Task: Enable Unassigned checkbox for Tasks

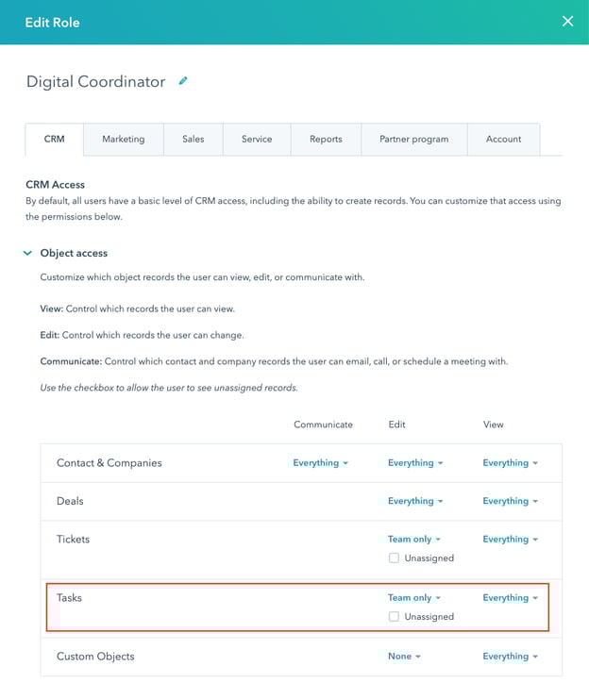Action: (394, 616)
